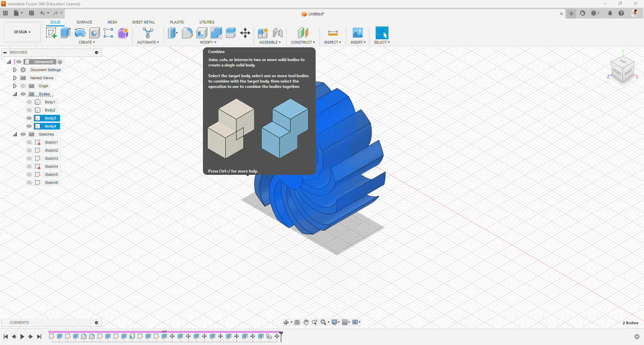
Task: Expand the Origin folder
Action: click(x=15, y=86)
